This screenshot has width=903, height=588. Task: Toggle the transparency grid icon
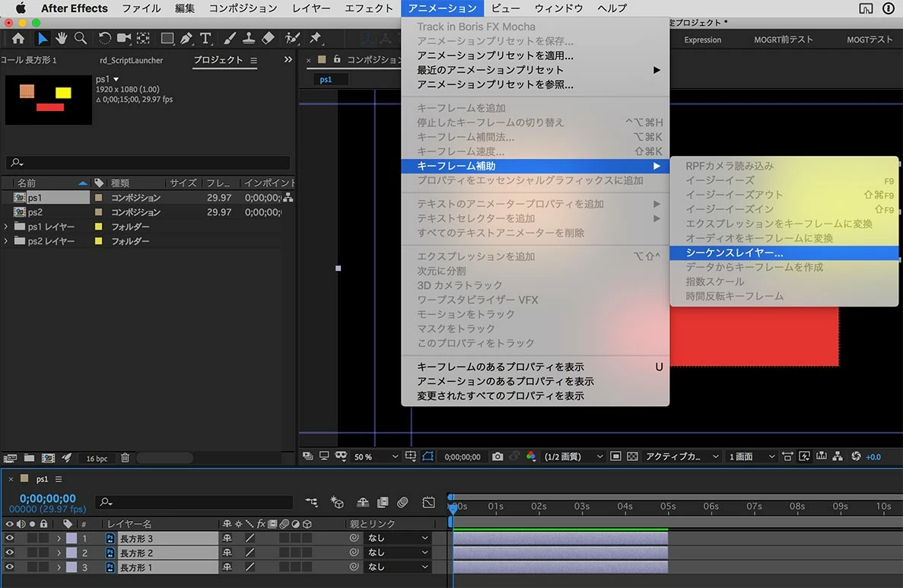click(x=632, y=456)
